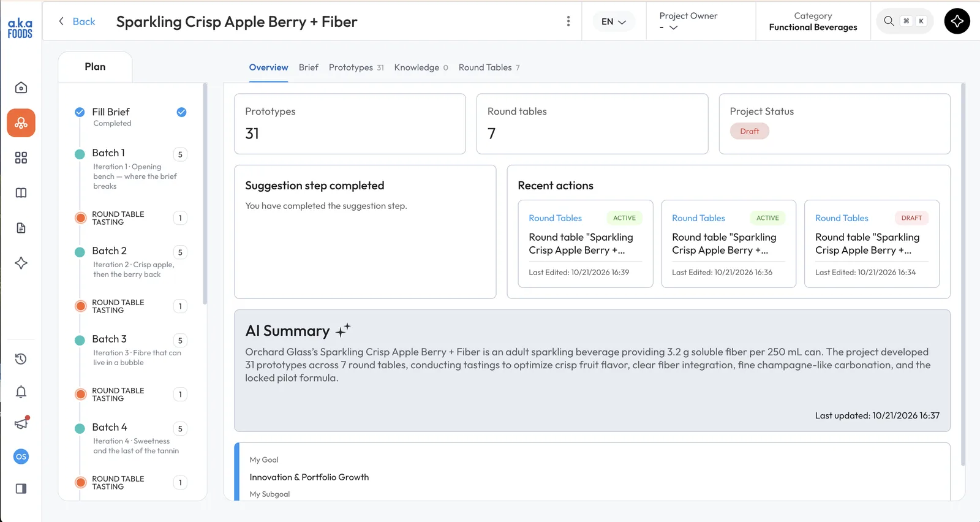Select the Plan panel tab
This screenshot has width=980, height=522.
pos(95,67)
